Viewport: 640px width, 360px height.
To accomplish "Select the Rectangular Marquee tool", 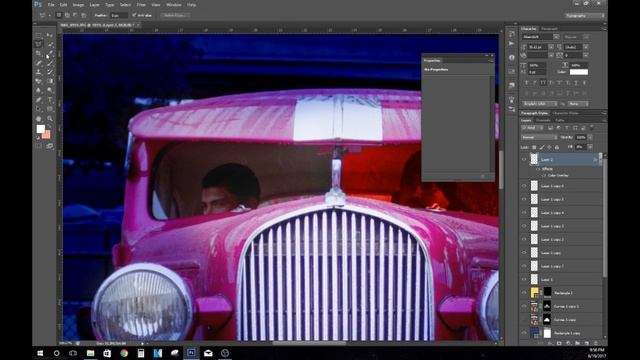I will (x=39, y=36).
